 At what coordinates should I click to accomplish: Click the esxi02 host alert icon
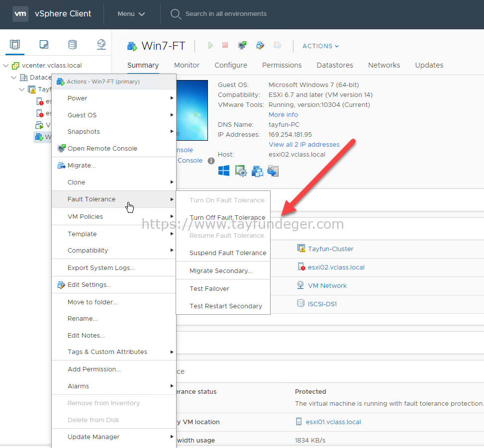click(301, 267)
